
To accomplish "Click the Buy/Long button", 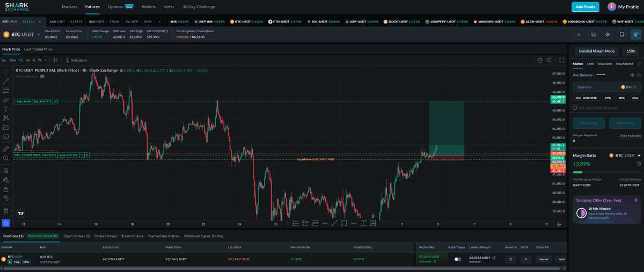I will tap(589, 123).
